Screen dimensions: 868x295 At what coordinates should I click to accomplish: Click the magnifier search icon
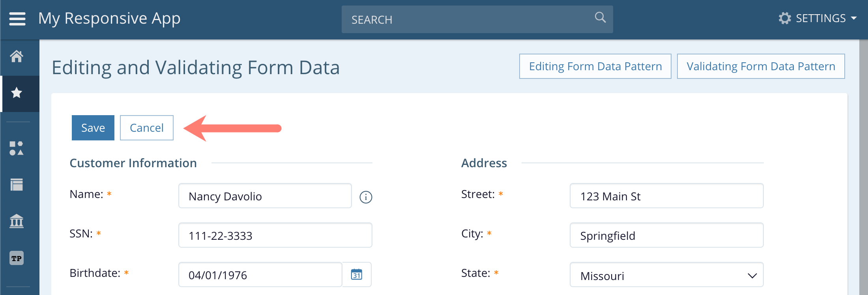pos(600,17)
